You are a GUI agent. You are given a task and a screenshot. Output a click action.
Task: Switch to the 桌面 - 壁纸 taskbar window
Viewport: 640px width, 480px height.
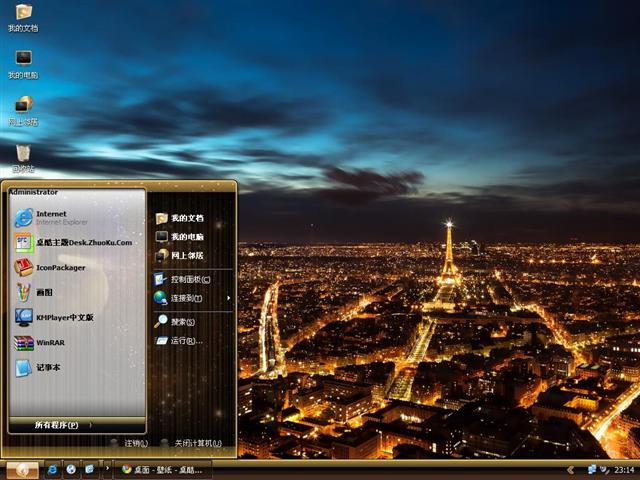pos(162,469)
